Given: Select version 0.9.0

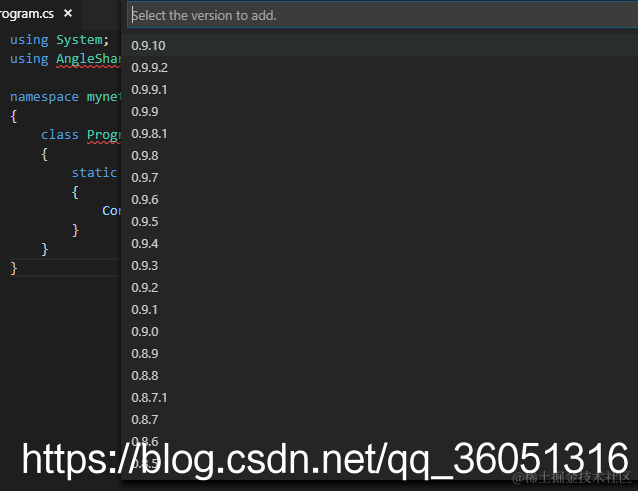Looking at the screenshot, I should tap(380, 331).
